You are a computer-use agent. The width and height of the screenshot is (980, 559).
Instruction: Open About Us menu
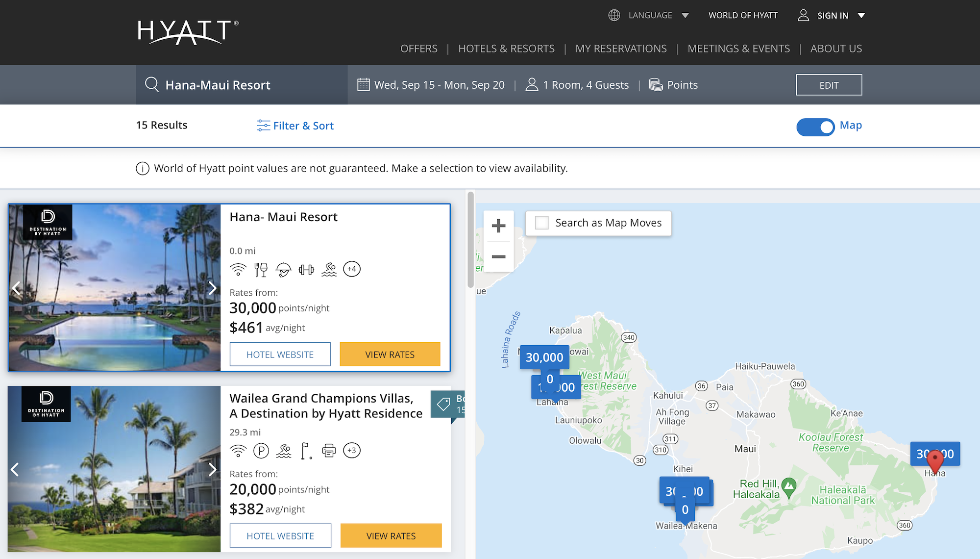coord(836,49)
